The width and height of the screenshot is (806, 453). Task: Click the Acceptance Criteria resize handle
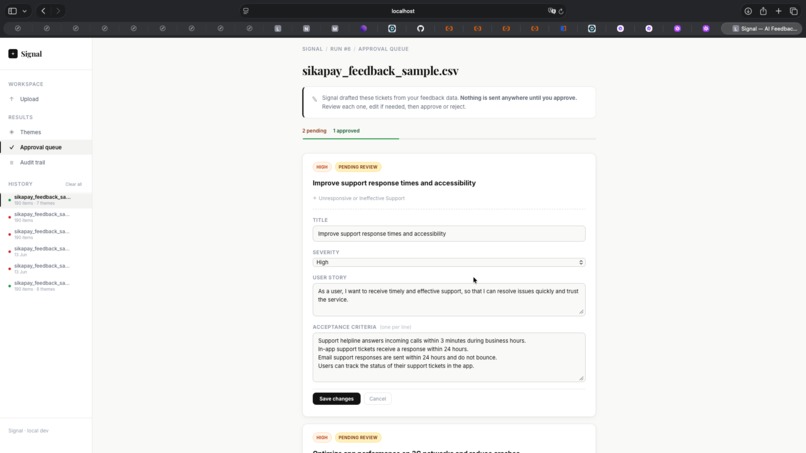(581, 378)
